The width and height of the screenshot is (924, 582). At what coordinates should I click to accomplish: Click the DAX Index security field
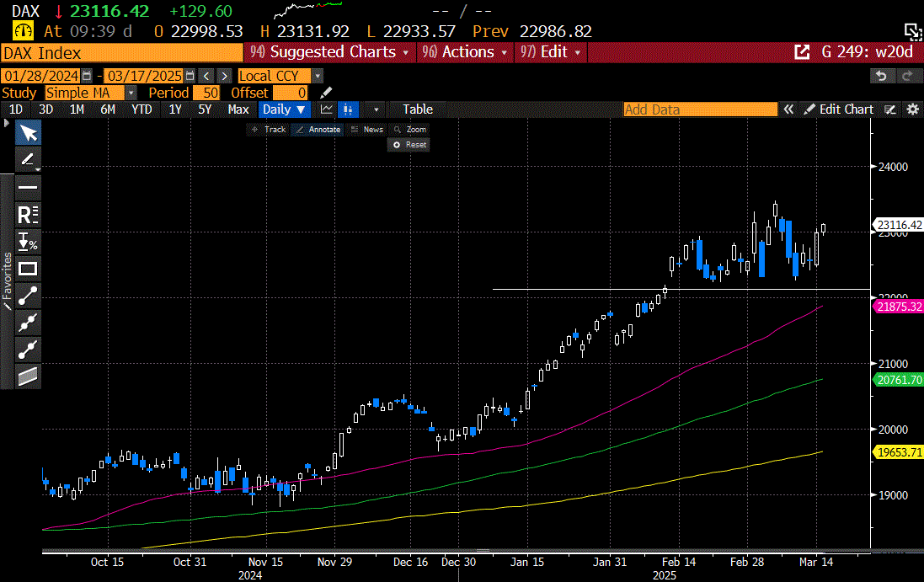(122, 53)
